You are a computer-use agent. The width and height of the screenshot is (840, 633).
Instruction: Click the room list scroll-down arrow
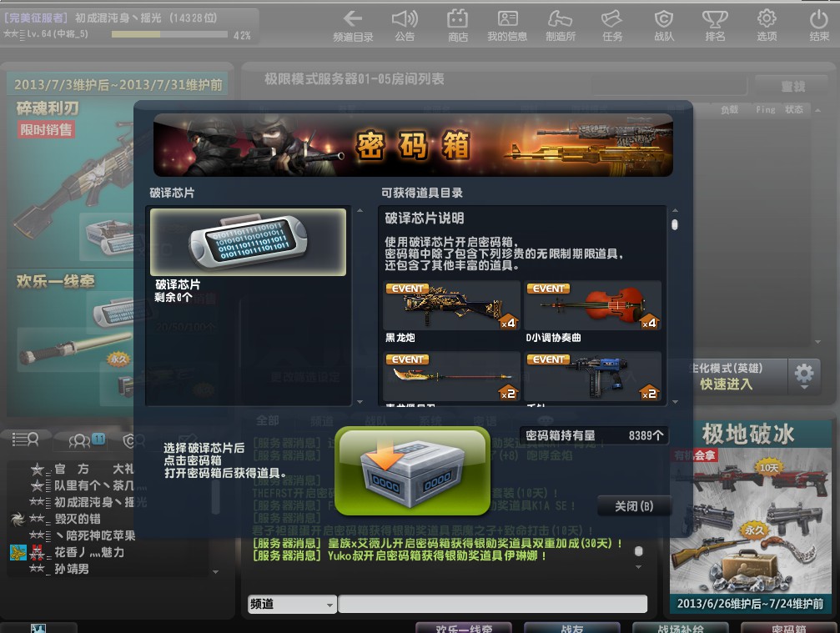817,342
